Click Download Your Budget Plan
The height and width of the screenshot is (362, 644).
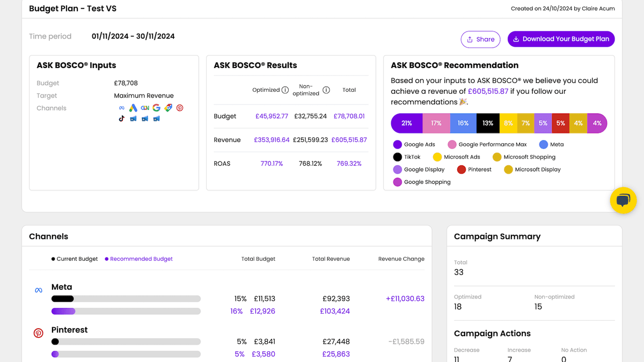pyautogui.click(x=561, y=39)
